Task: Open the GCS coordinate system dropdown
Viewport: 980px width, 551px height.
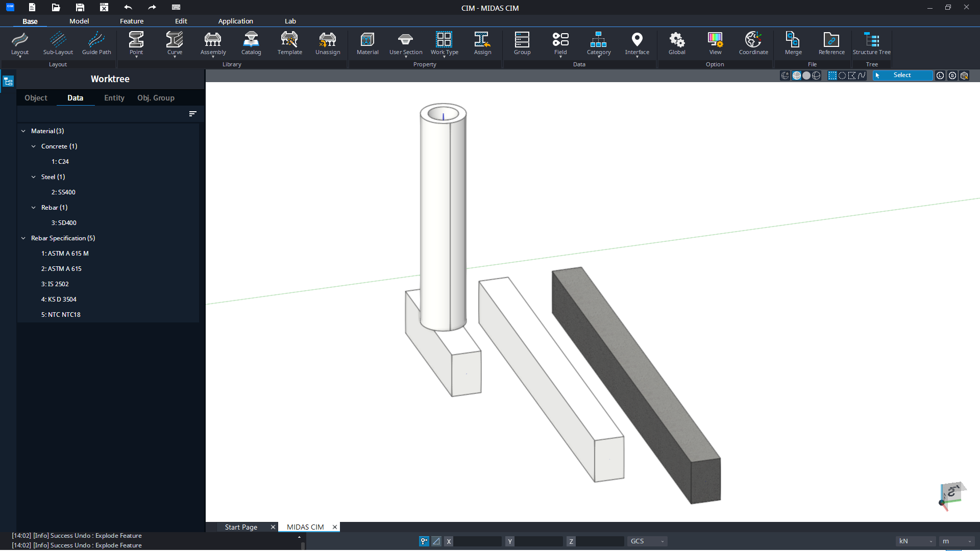Action: point(647,541)
